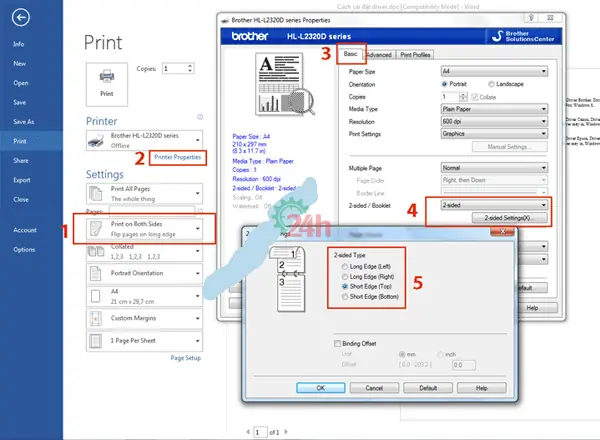Click the large Print button with printer icon

pyautogui.click(x=107, y=84)
